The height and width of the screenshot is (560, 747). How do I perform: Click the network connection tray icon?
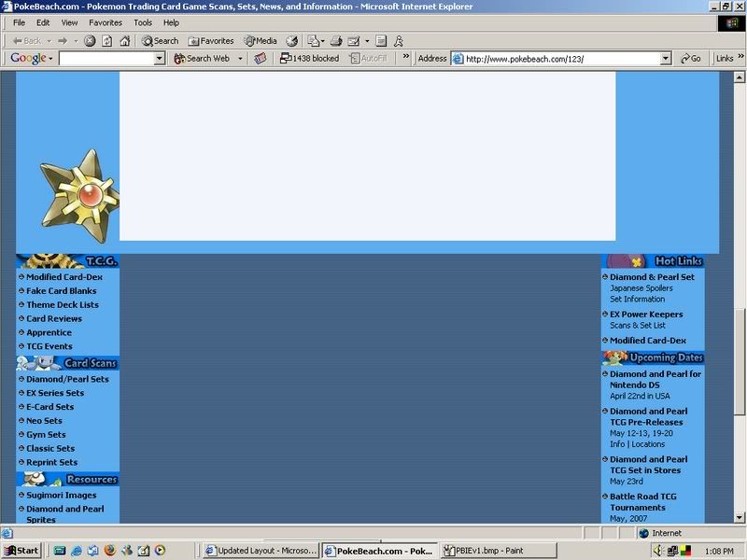(x=672, y=551)
